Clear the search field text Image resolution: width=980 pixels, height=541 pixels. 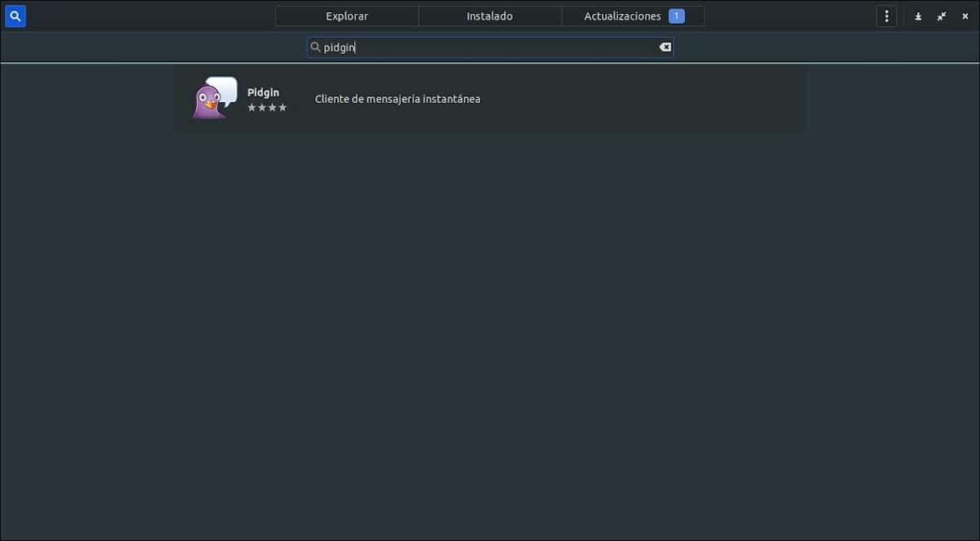(x=666, y=47)
